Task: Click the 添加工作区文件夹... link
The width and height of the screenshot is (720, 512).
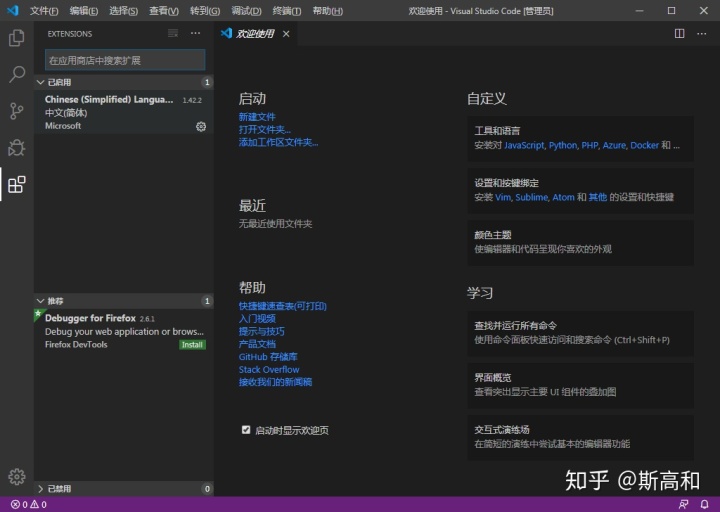Action: pos(278,142)
